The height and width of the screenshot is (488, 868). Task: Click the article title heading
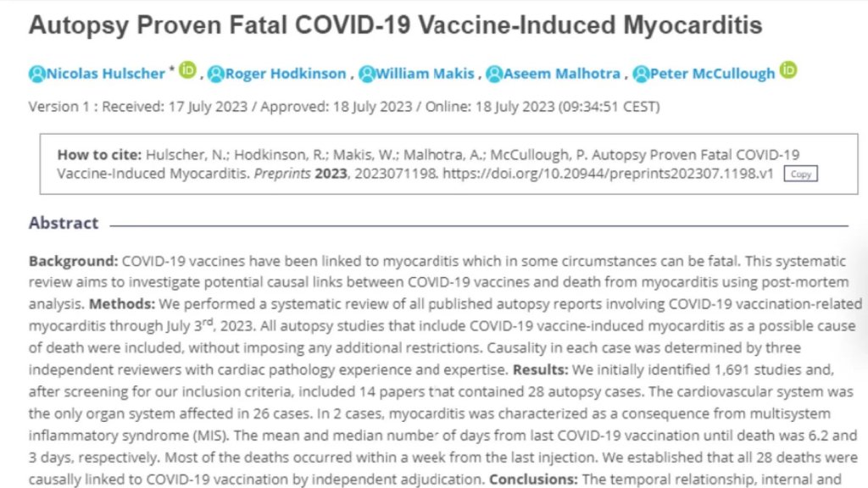(x=395, y=25)
